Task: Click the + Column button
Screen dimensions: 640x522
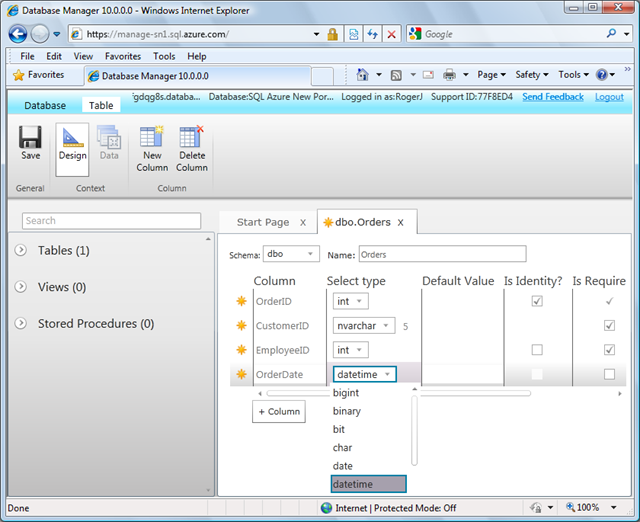Action: 279,411
